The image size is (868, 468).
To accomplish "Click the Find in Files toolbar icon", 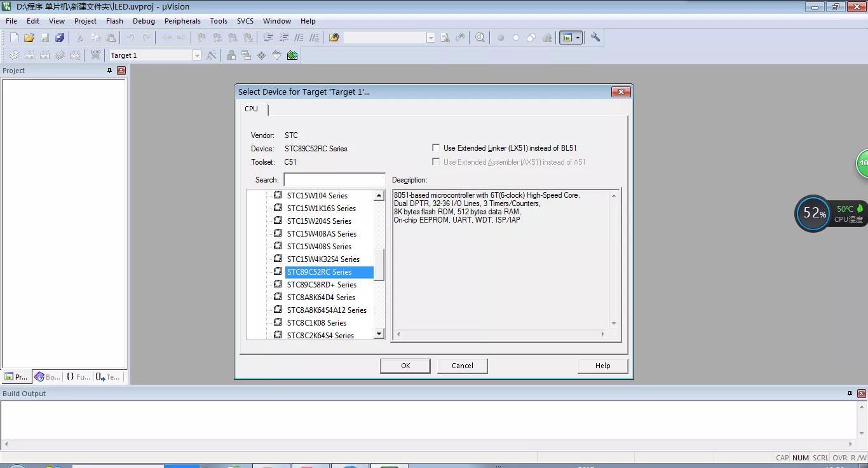I will (334, 38).
